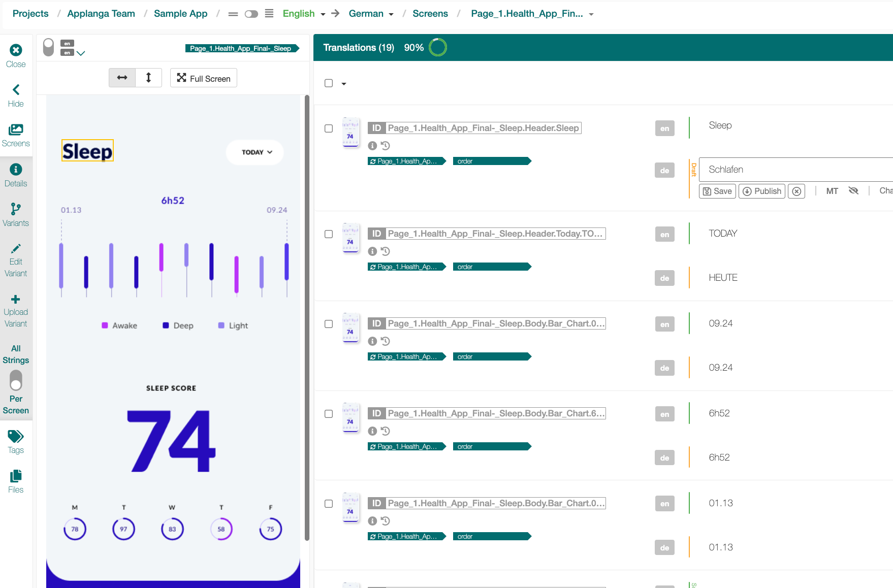Open the Details info icon
Image resolution: width=893 pixels, height=588 pixels.
(16, 170)
